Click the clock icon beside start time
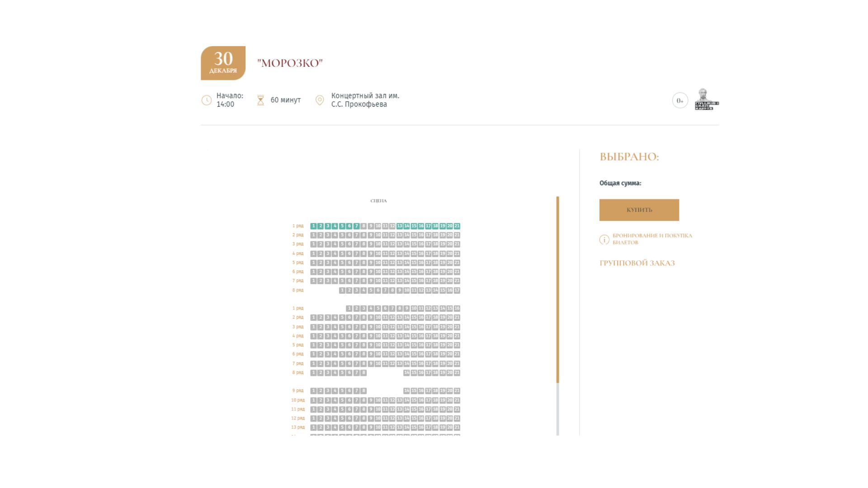The height and width of the screenshot is (488, 868). (x=206, y=100)
